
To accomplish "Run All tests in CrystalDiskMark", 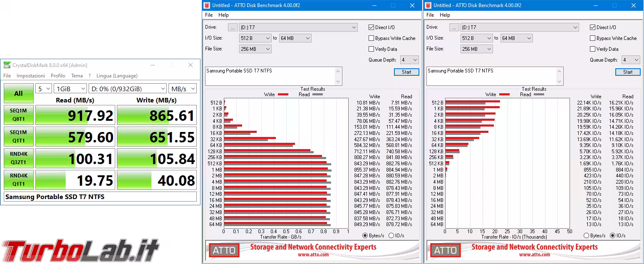I will [x=18, y=93].
